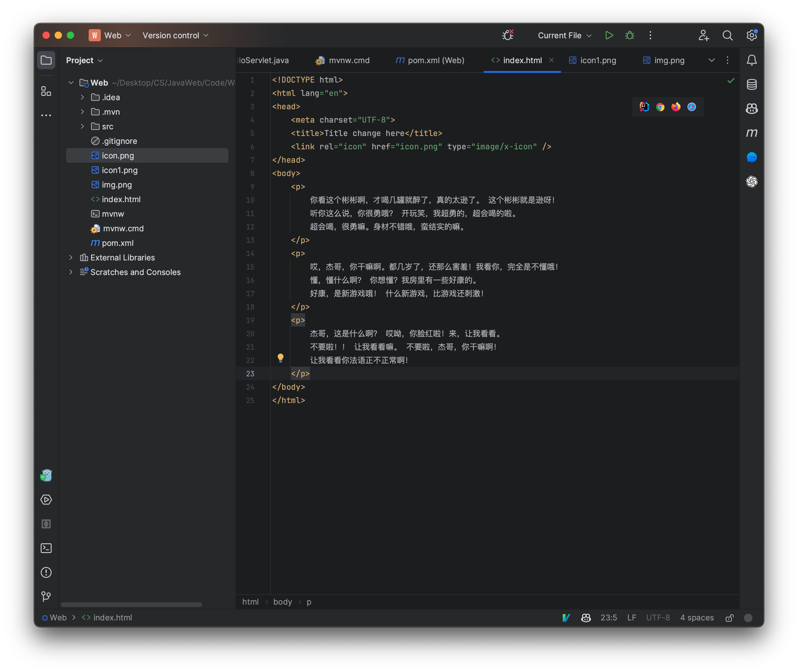798x672 pixels.
Task: Open IDE settings gear
Action: 752,36
